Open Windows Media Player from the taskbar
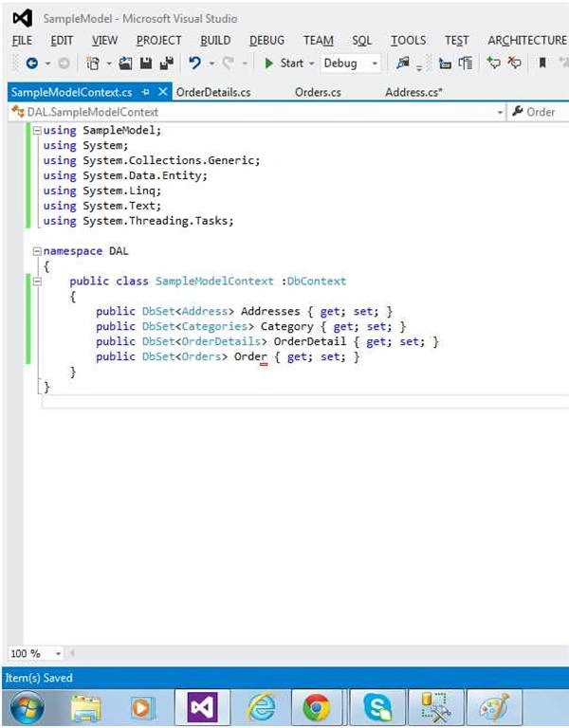Viewport: 569px width, 728px height. click(x=141, y=709)
